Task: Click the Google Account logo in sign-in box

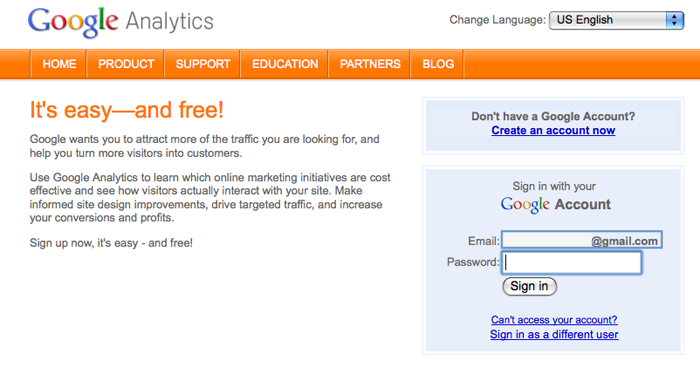Action: click(555, 205)
